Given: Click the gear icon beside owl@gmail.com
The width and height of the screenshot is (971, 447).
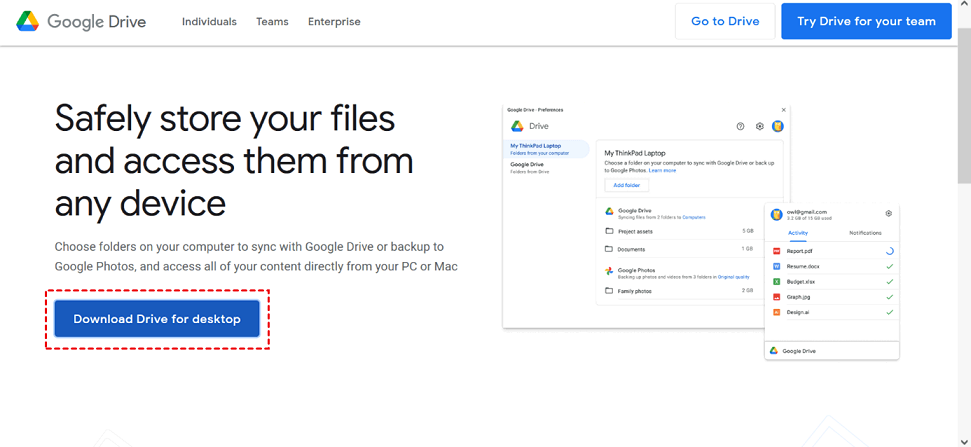Looking at the screenshot, I should [888, 213].
